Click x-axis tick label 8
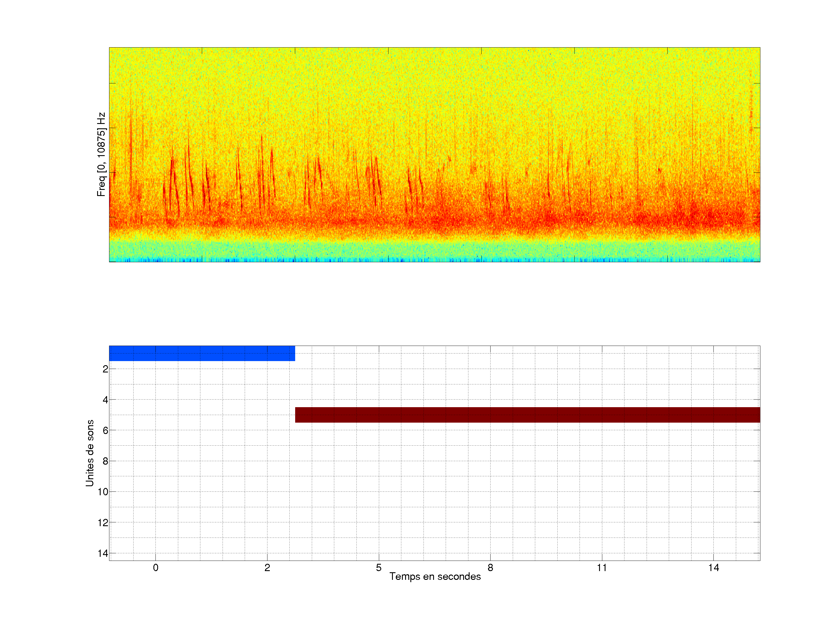Viewport: 840px width, 630px height. (x=490, y=568)
